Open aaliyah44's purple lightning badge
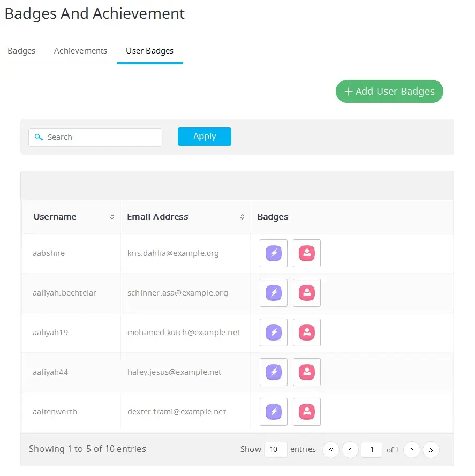This screenshot has height=476, width=475. pyautogui.click(x=274, y=372)
